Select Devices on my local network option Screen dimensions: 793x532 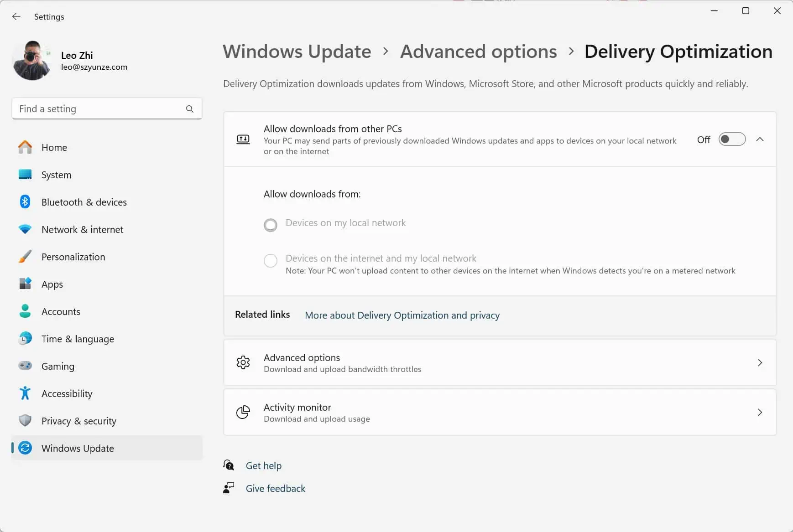(271, 225)
